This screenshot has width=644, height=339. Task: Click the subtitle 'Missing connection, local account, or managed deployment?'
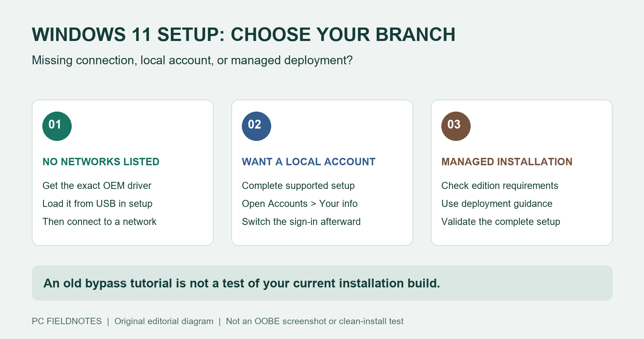click(192, 60)
